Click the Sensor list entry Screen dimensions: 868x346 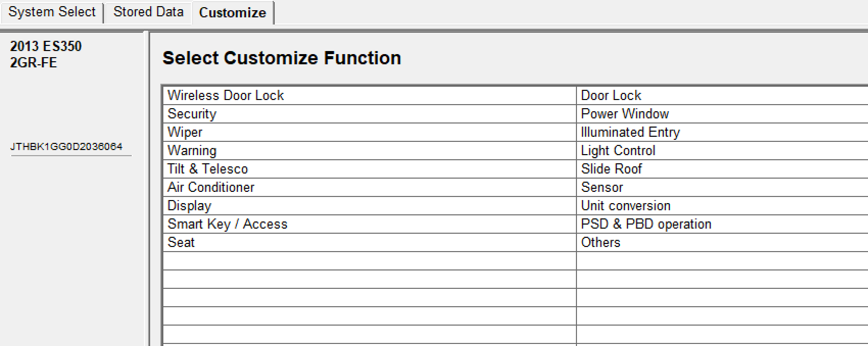[602, 187]
